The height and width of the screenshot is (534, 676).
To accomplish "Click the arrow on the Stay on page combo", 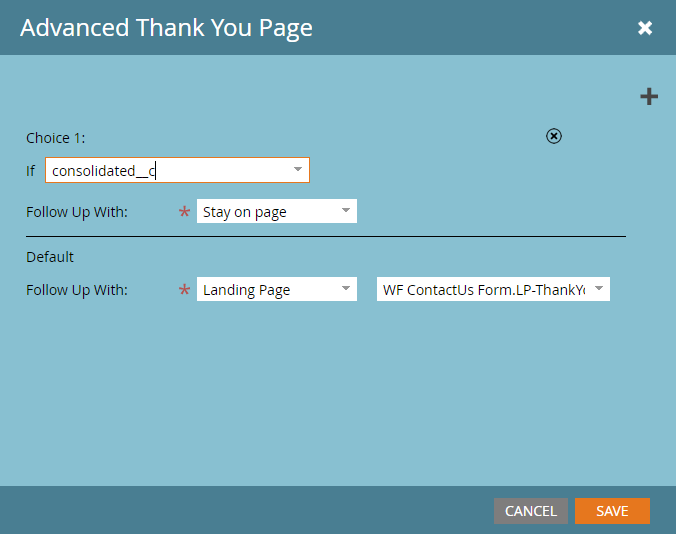I will tap(346, 210).
